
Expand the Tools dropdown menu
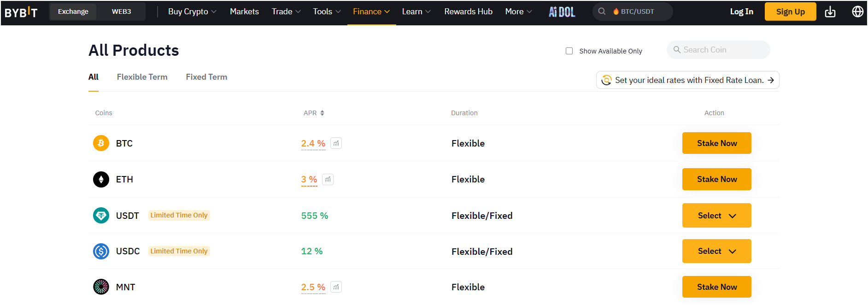(327, 12)
